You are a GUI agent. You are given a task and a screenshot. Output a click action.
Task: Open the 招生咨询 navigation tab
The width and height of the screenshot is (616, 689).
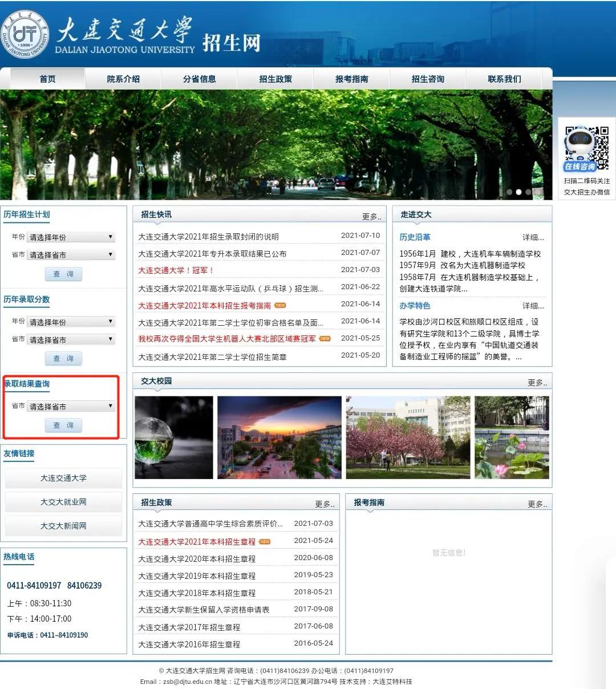[x=428, y=79]
